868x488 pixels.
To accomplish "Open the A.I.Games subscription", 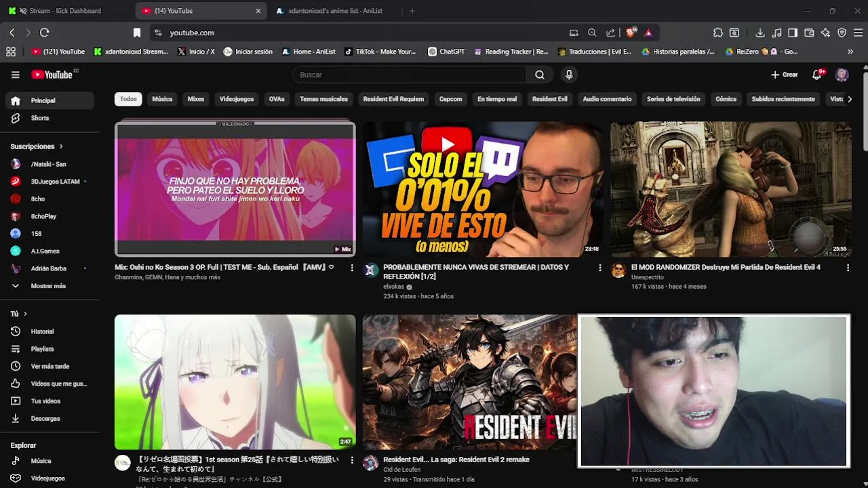I will (x=50, y=251).
